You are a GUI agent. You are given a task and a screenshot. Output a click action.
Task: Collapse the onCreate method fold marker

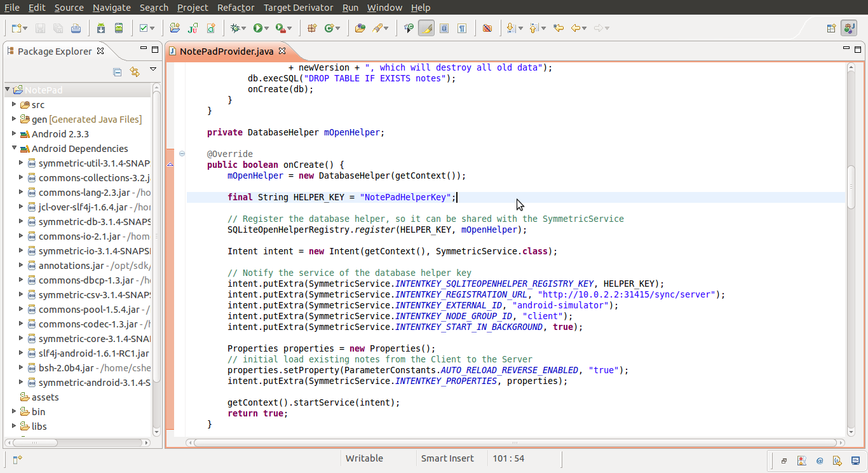click(x=182, y=153)
